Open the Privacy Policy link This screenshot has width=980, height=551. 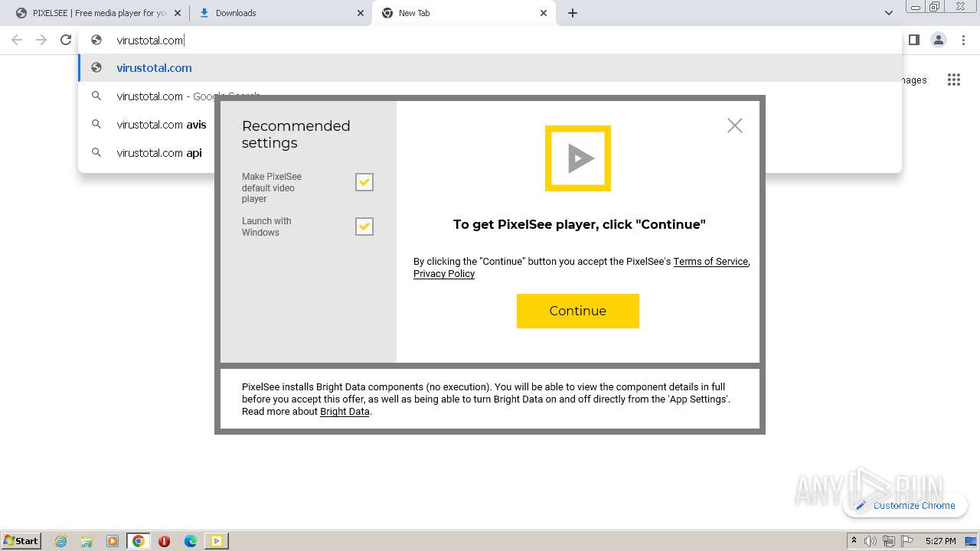[444, 274]
